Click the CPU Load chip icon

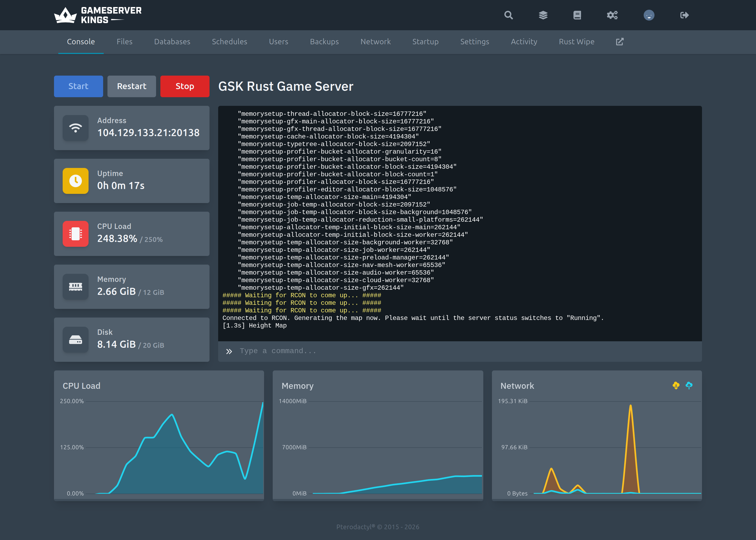tap(75, 234)
